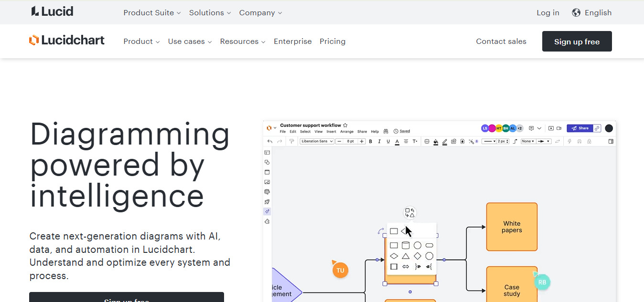Screen dimensions: 644x302
Task: Expand the Company dropdown
Action: point(260,13)
